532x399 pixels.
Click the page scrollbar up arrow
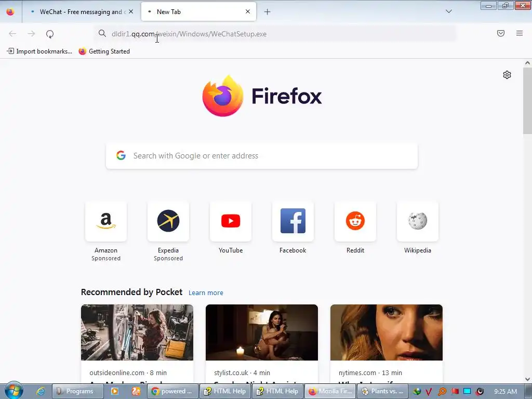tap(527, 63)
